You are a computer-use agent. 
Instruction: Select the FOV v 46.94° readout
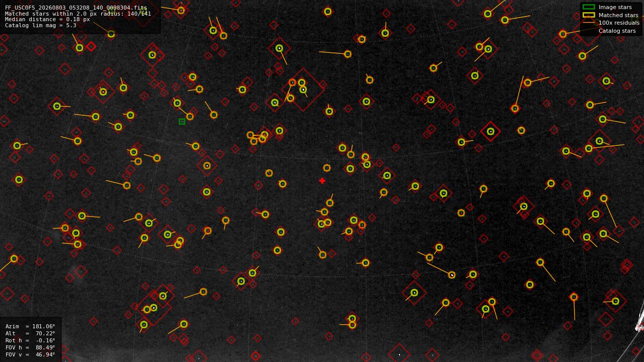(30, 354)
